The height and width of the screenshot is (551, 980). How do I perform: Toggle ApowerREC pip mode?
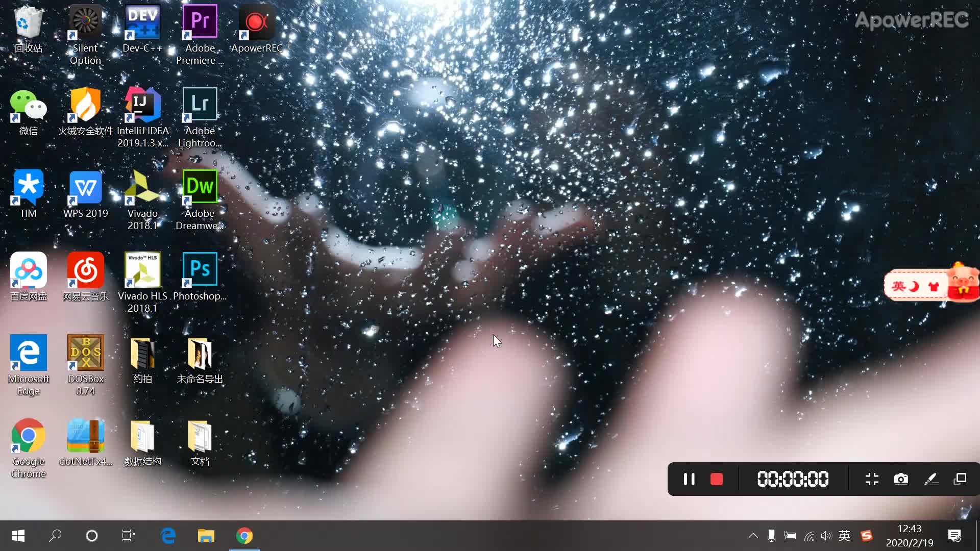(x=961, y=479)
